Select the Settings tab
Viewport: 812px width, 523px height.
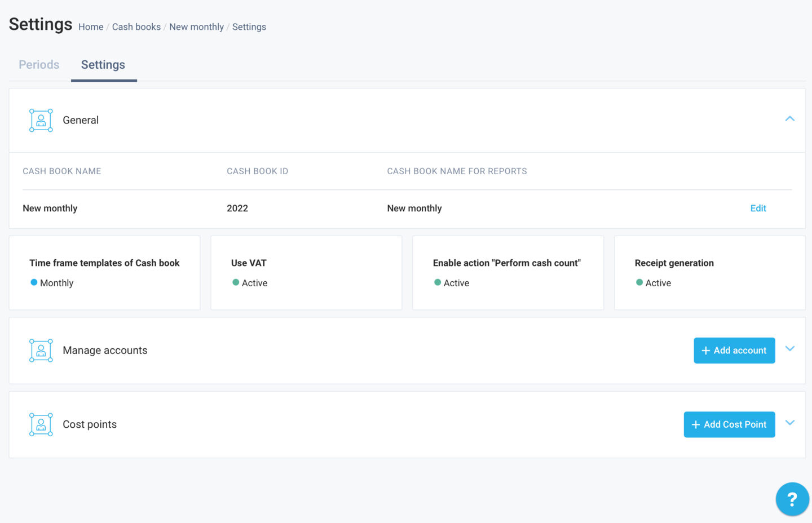coord(103,65)
